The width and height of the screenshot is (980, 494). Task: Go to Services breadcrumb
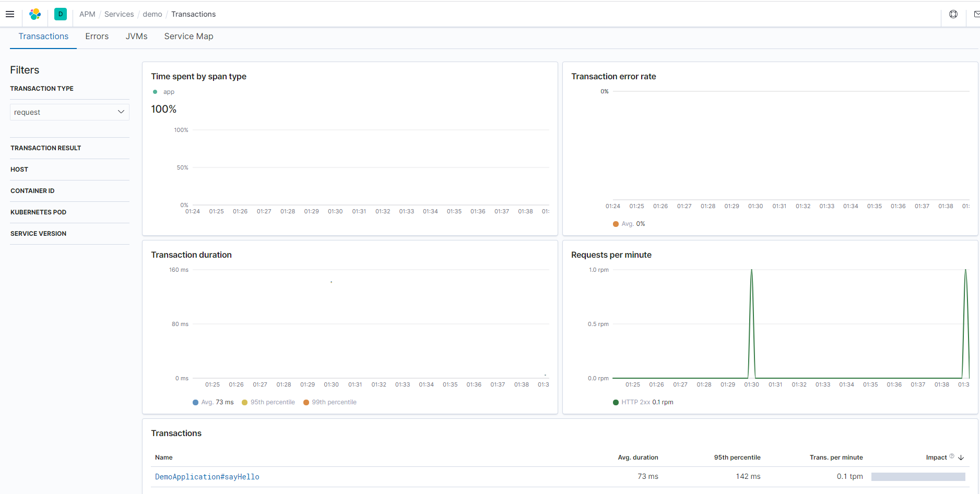click(119, 14)
